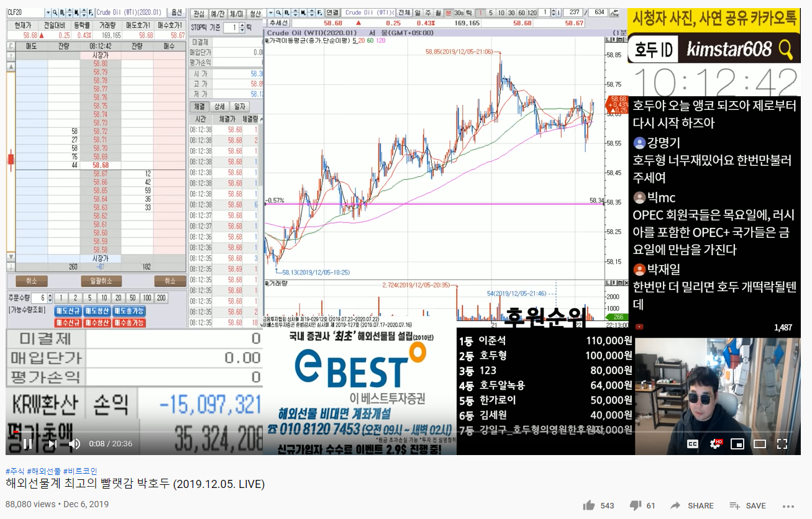This screenshot has height=519, width=812.
Task: Click the 연결 button on chart toolbar
Action: pyautogui.click(x=332, y=12)
